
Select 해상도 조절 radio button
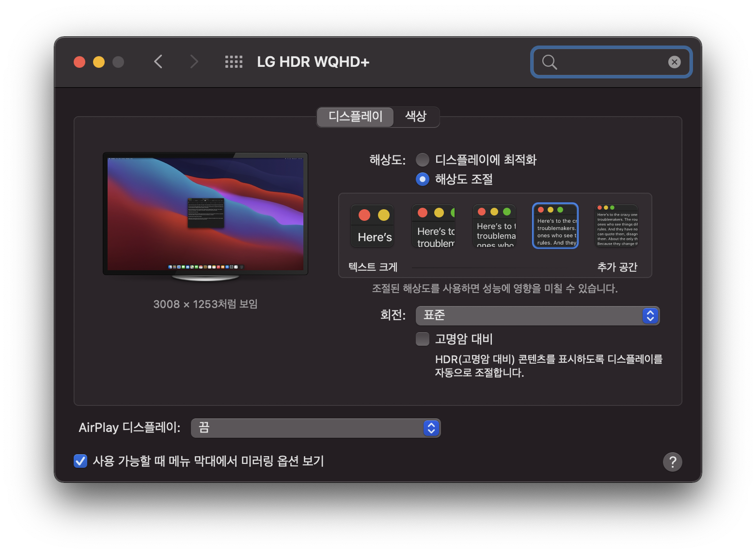(x=423, y=179)
